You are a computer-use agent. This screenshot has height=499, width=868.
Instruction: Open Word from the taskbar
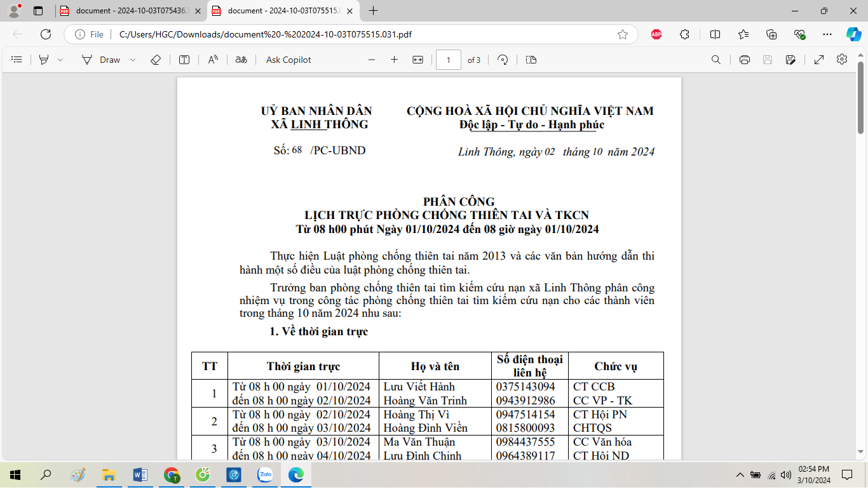point(140,474)
